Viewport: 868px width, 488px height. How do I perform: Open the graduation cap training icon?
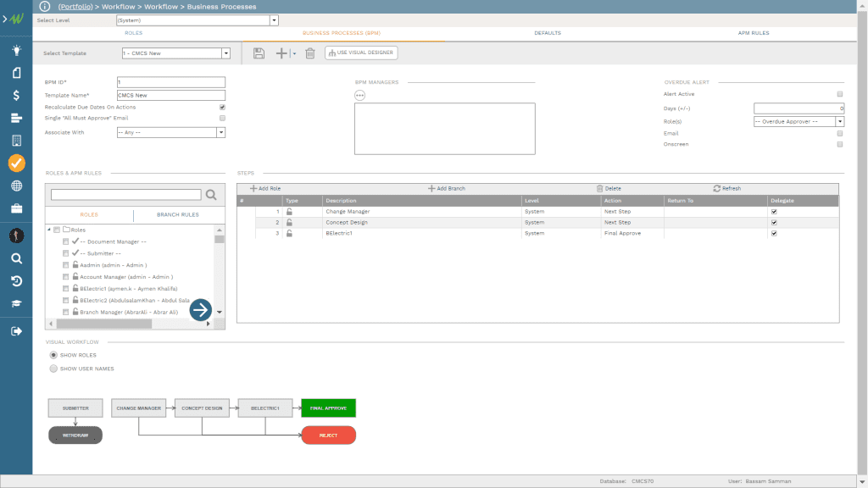tap(17, 304)
